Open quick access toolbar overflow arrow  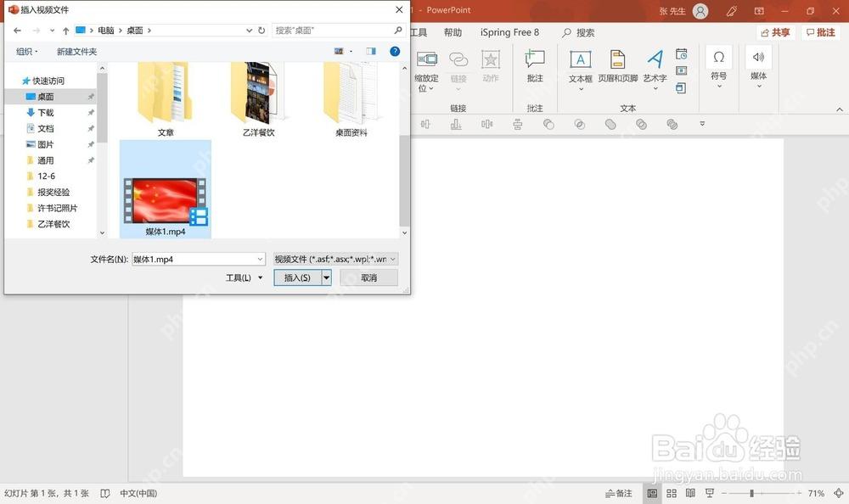[702, 124]
